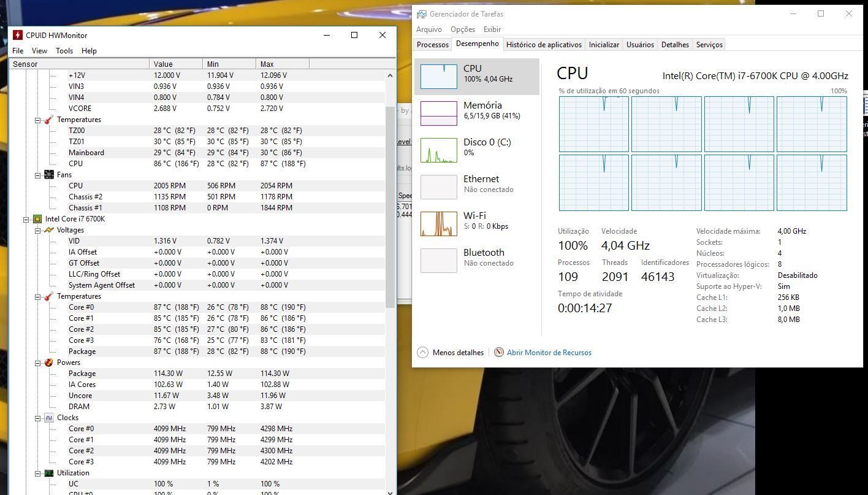Click the scrollbar up arrow in HWMonitor
868x495 pixels.
390,75
